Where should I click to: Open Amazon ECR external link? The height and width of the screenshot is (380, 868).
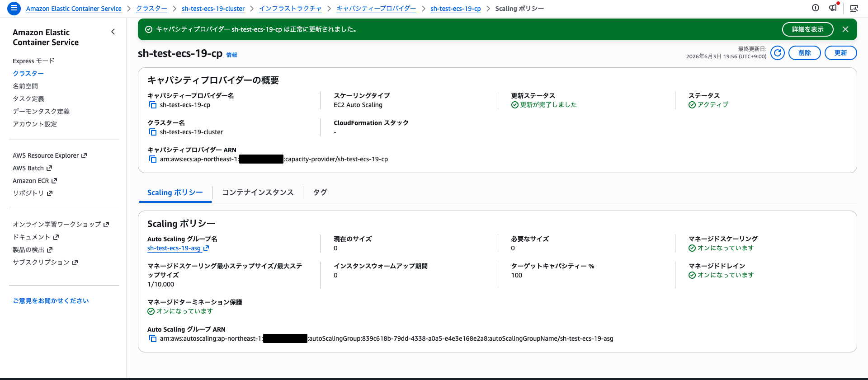tap(35, 181)
